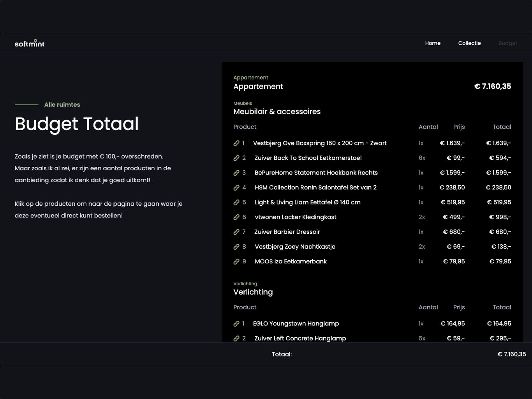Click link icon for HSM Collection Ronin
Viewport: 532px width, 399px height.
[x=236, y=188]
